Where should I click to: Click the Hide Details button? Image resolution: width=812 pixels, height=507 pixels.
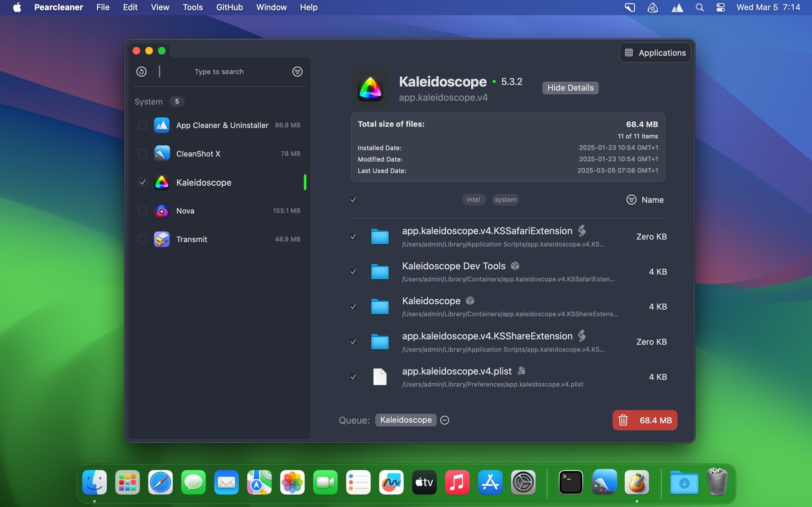coord(570,88)
